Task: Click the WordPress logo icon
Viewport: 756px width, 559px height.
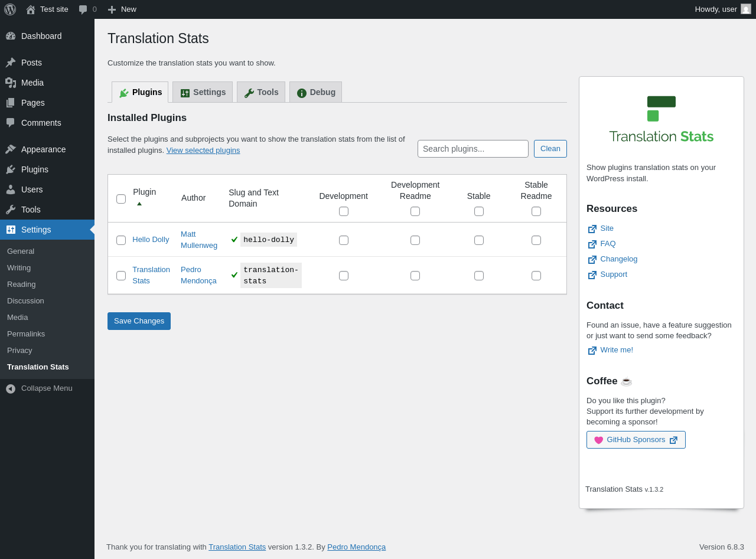Action: pos(10,9)
